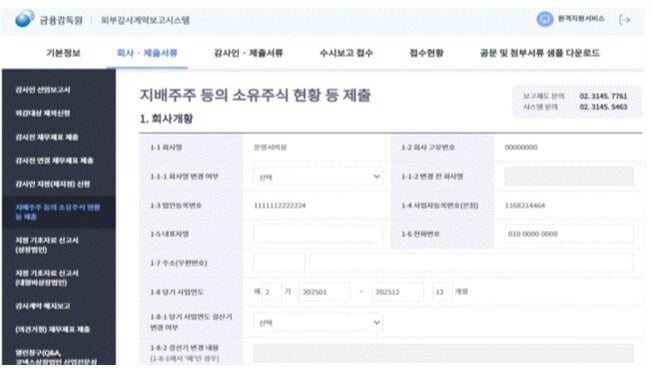Image resolution: width=653 pixels, height=368 pixels.
Task: Open the 1-8-1 결산기 변경 여부 dropdown
Action: [318, 323]
